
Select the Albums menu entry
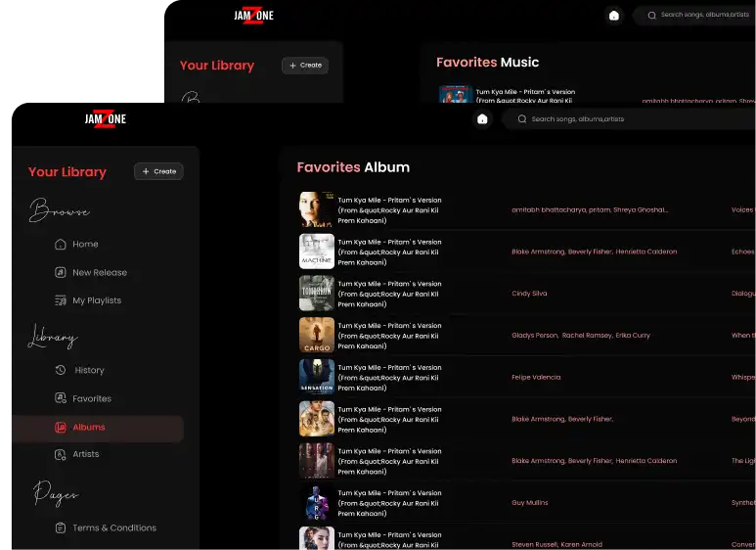tap(99, 429)
